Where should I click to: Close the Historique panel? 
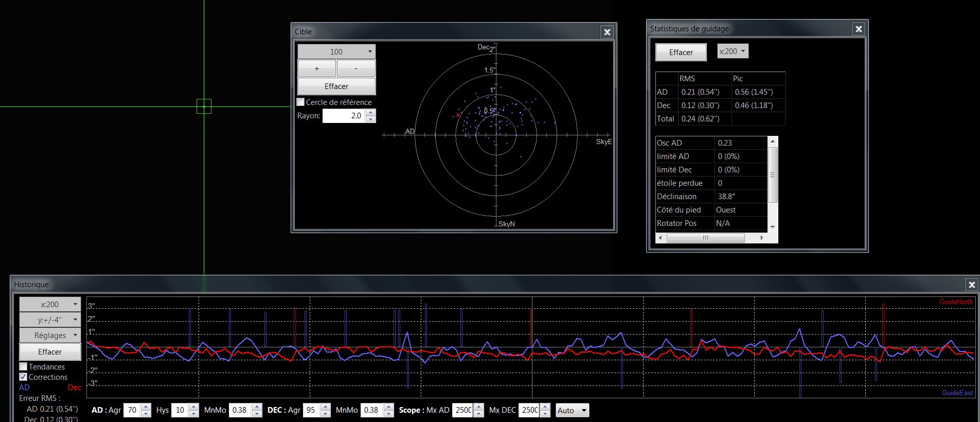pyautogui.click(x=971, y=285)
